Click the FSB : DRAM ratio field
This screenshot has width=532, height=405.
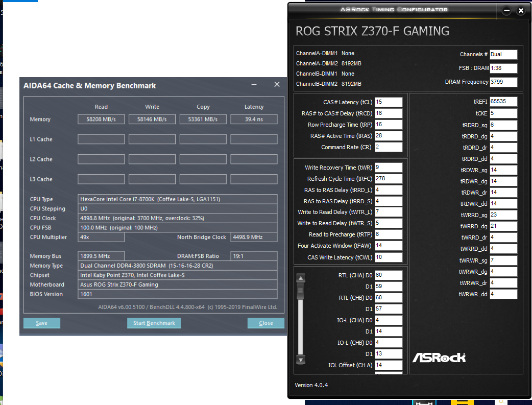pyautogui.click(x=503, y=68)
